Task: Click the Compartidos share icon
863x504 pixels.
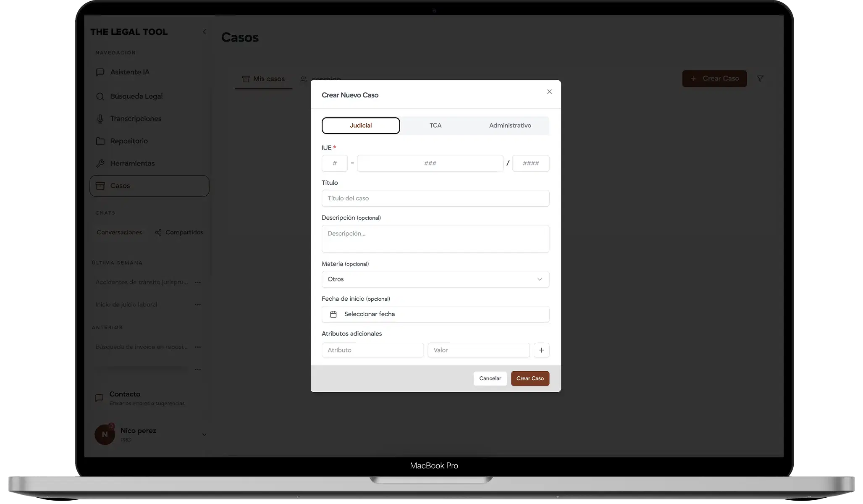Action: pos(158,233)
